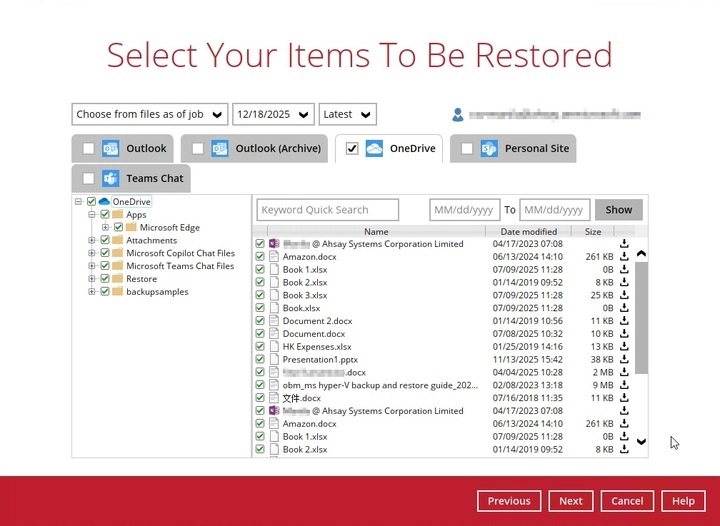Click the file icon of Presentation1.pptx
The image size is (720, 526).
pos(274,359)
